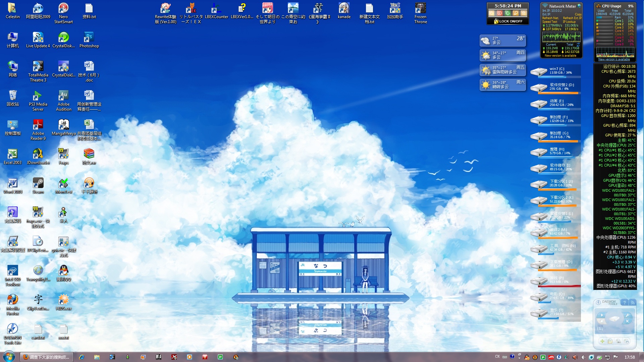This screenshot has height=362, width=644.
Task: Click the eject icon in clock gadget
Action: click(524, 13)
